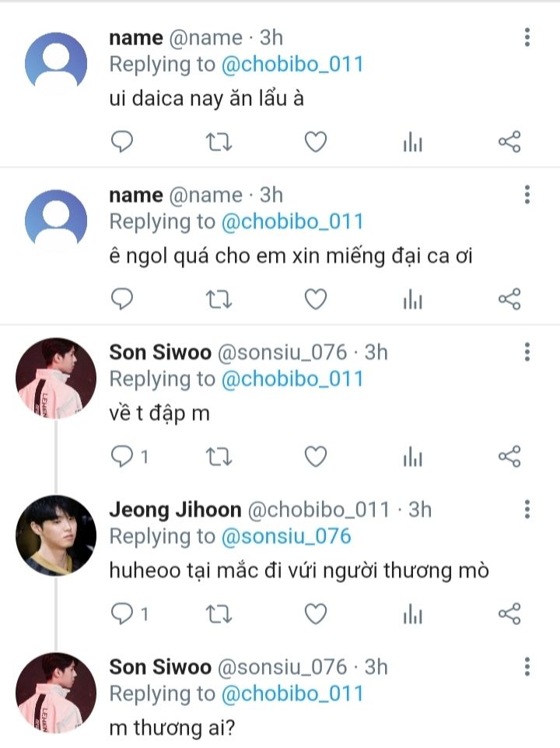Open @sonsiu_076 mention in Jeong Jihoon's reply
Screen dimensions: 560x748
point(286,536)
